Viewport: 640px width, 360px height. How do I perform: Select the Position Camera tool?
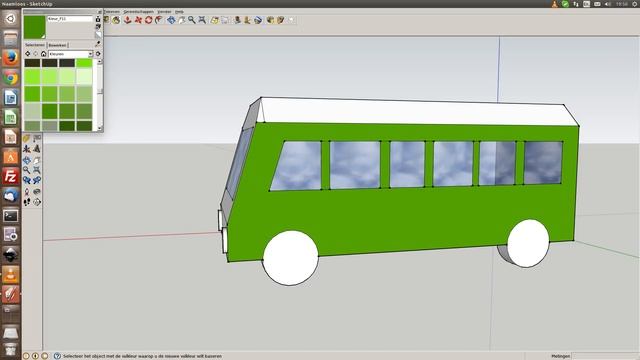point(27,191)
